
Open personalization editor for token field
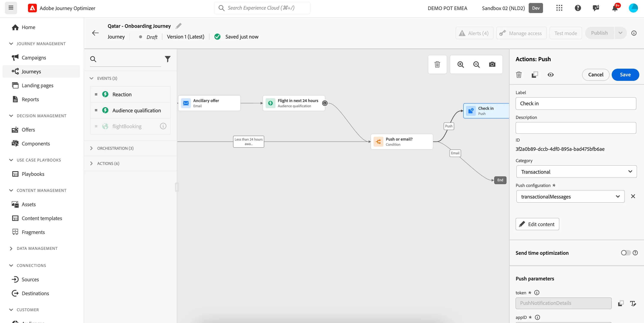pyautogui.click(x=633, y=303)
